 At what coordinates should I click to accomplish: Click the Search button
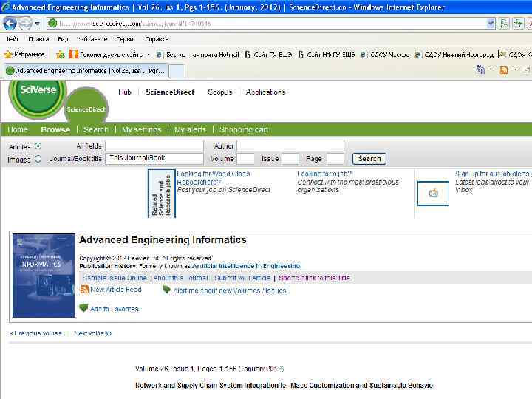pos(369,158)
